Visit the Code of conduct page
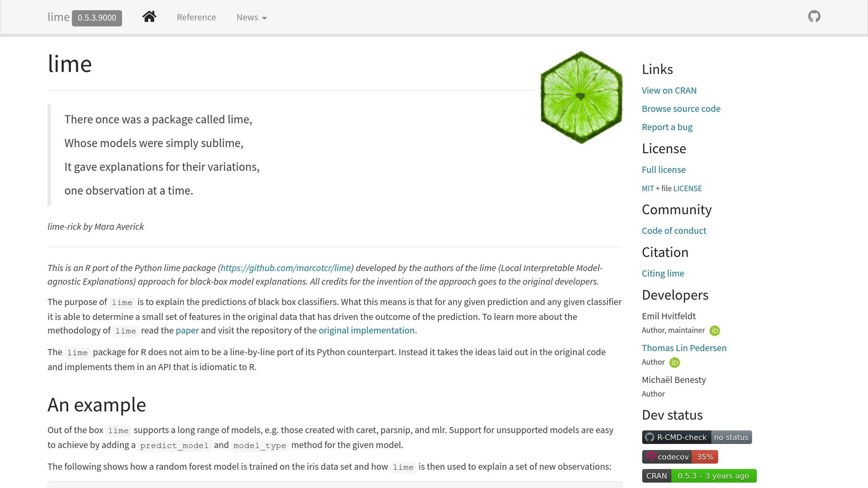The width and height of the screenshot is (868, 488). tap(673, 231)
